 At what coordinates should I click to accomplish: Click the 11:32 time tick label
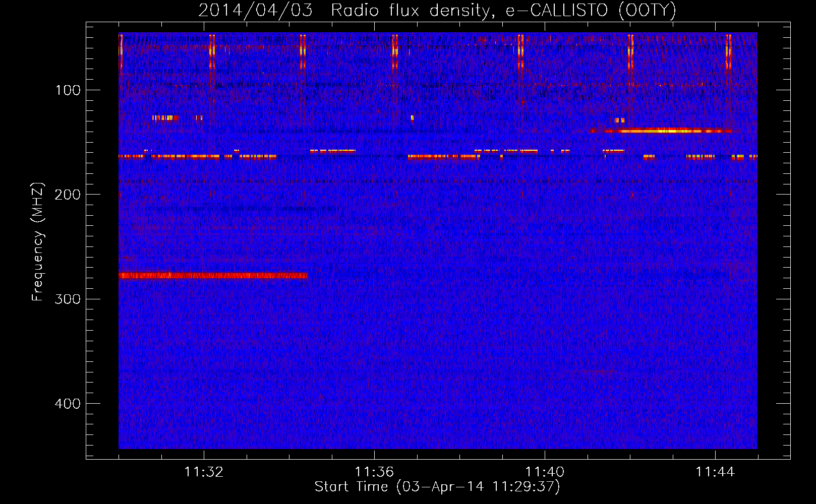[204, 472]
